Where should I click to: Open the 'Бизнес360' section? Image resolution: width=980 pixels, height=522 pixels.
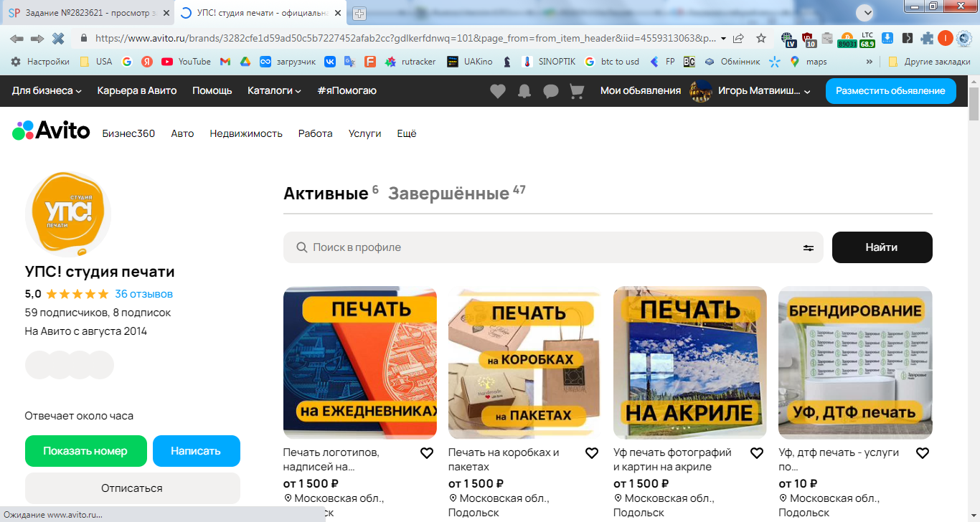(128, 133)
